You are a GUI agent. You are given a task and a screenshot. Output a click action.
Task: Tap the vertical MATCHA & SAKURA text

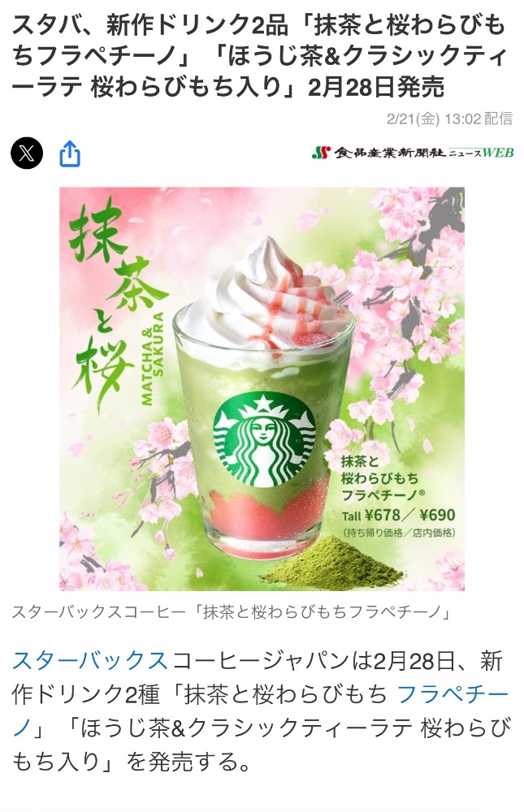151,358
